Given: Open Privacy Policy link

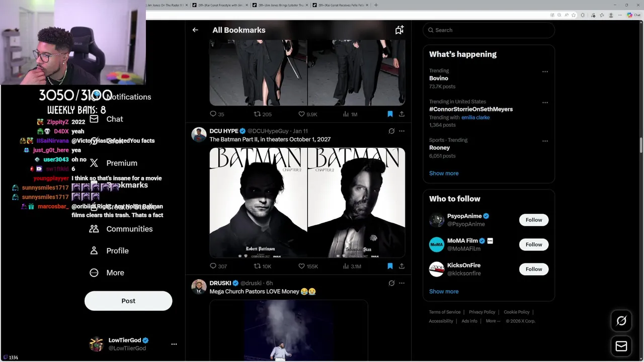Looking at the screenshot, I should pos(482,312).
